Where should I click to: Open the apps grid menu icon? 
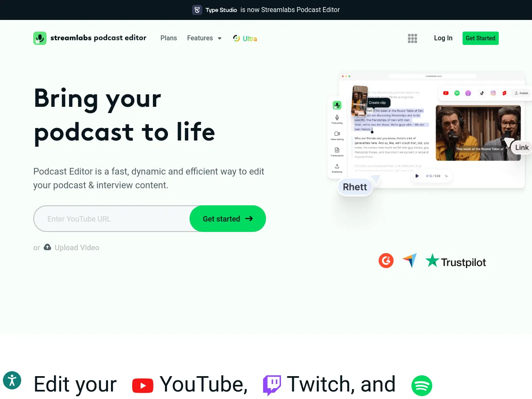point(412,38)
